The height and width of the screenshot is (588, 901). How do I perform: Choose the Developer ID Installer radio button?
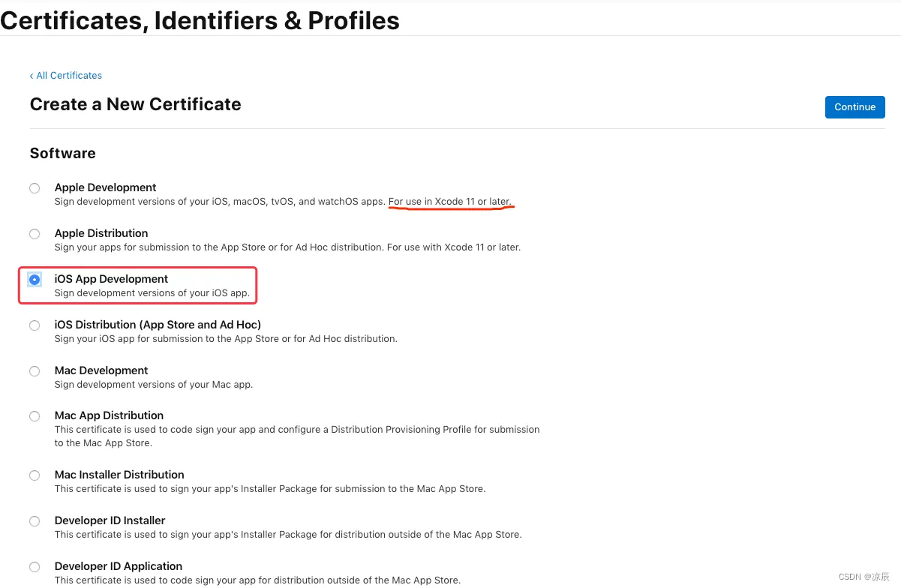pyautogui.click(x=35, y=521)
